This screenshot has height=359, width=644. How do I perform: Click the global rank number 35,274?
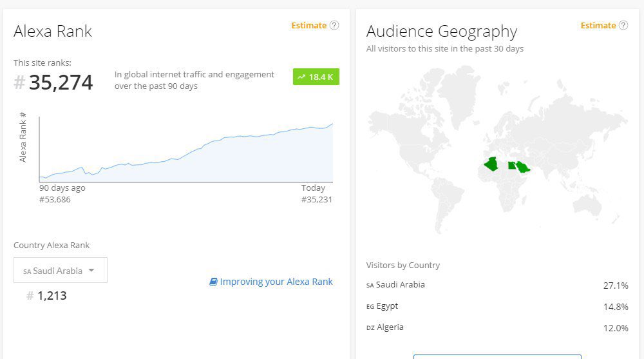[x=61, y=82]
